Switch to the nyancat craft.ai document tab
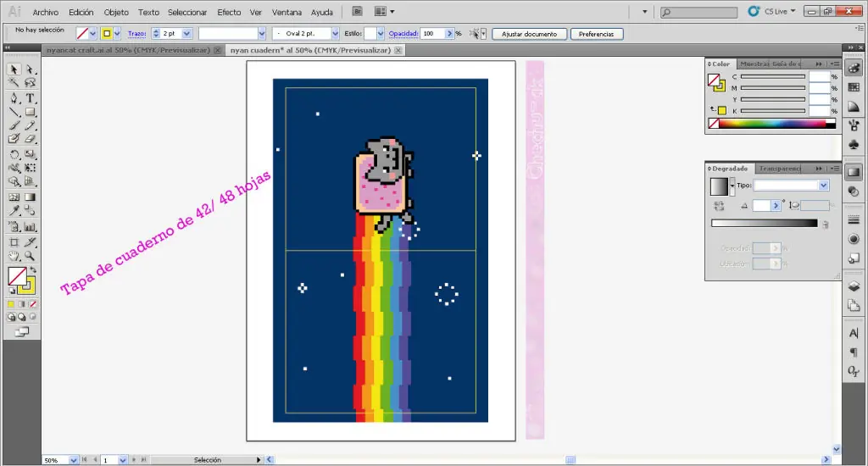 coord(128,50)
